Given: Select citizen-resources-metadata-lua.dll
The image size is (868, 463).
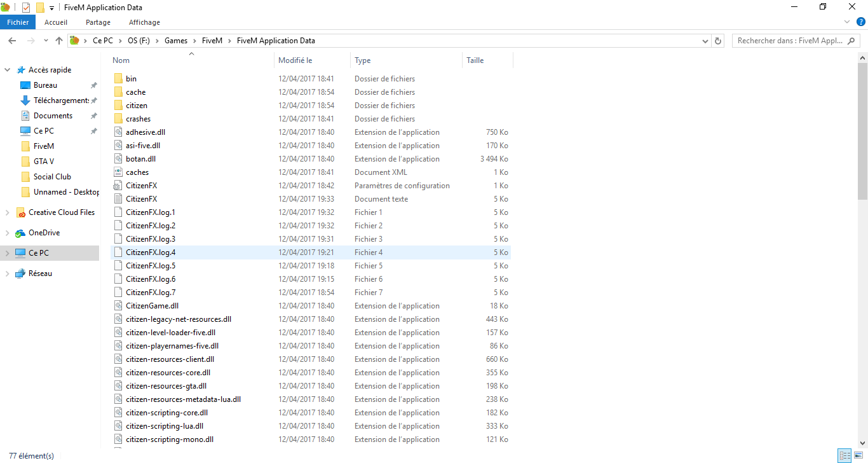Looking at the screenshot, I should 184,399.
